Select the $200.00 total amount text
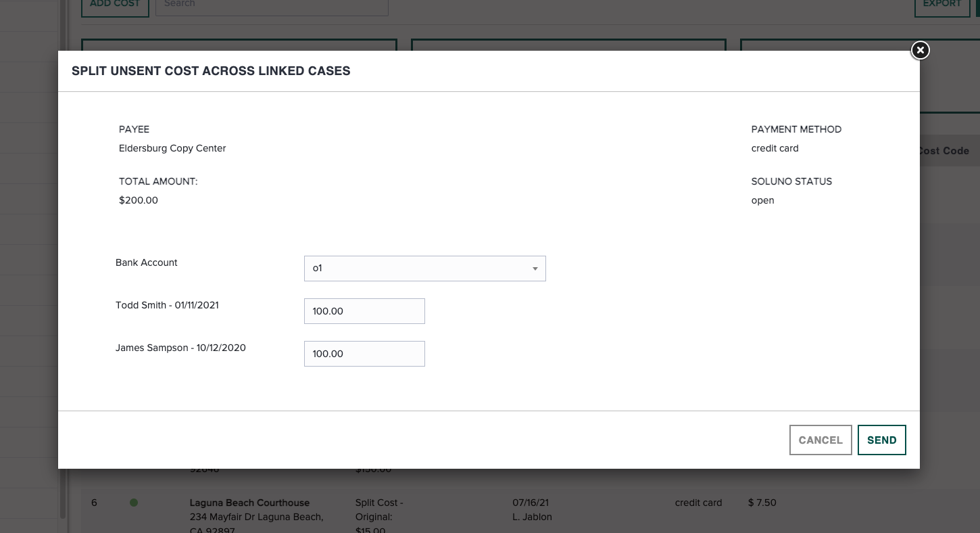The width and height of the screenshot is (980, 533). [139, 200]
